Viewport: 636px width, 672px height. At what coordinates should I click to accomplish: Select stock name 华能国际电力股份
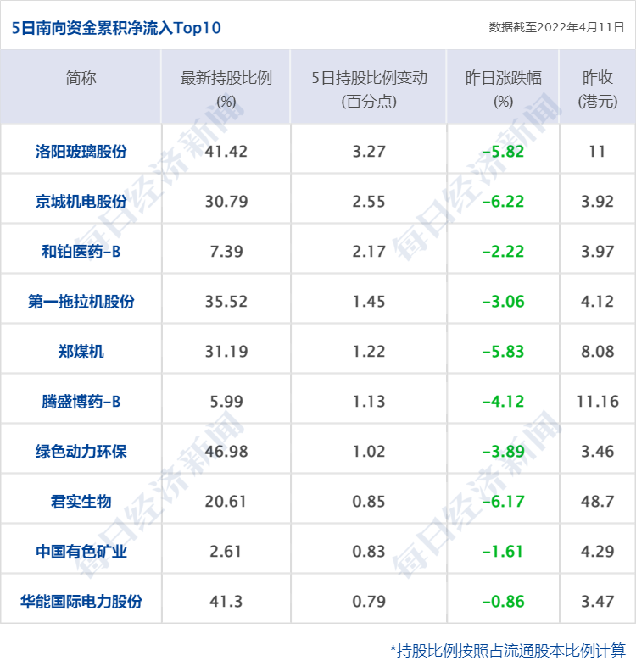(x=81, y=602)
